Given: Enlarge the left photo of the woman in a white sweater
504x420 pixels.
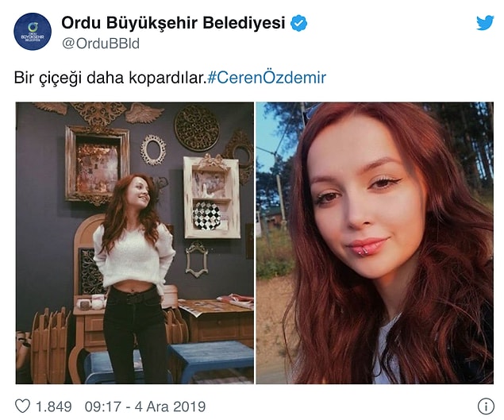Looking at the screenshot, I should point(135,243).
